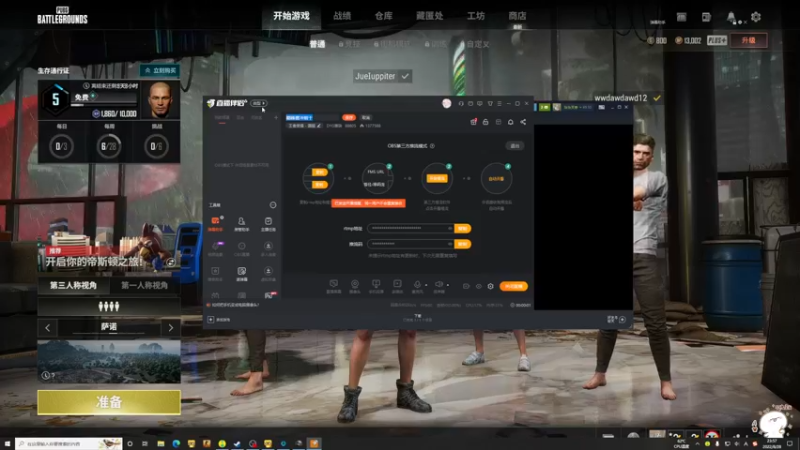Click the yellow 准备 ready button

pos(109,402)
